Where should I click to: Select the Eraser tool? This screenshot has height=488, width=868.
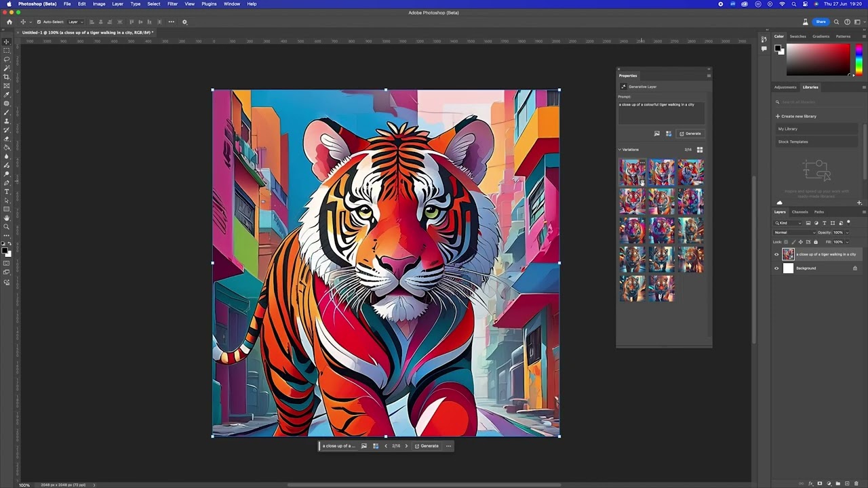click(x=7, y=139)
